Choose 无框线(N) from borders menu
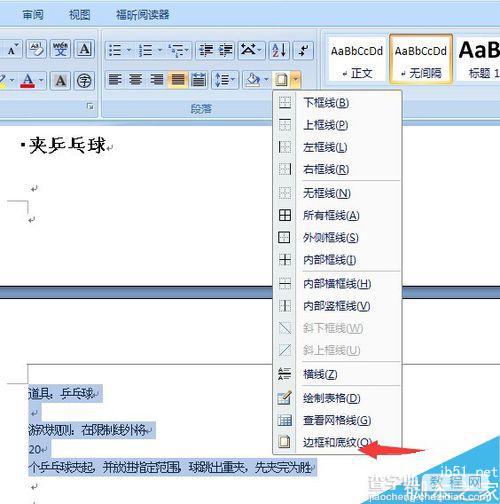The width and height of the screenshot is (500, 504). (337, 193)
